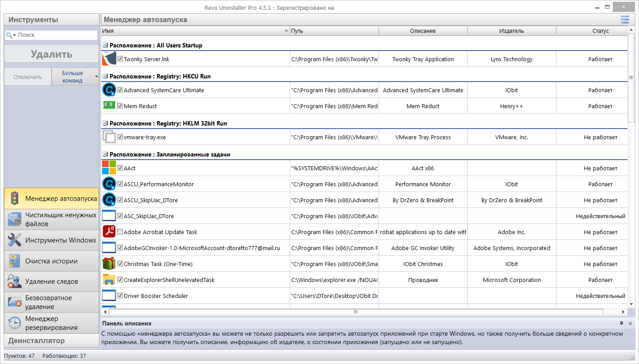The image size is (639, 364).
Task: Open Чистильщик ненужных файлов tool
Action: (51, 219)
